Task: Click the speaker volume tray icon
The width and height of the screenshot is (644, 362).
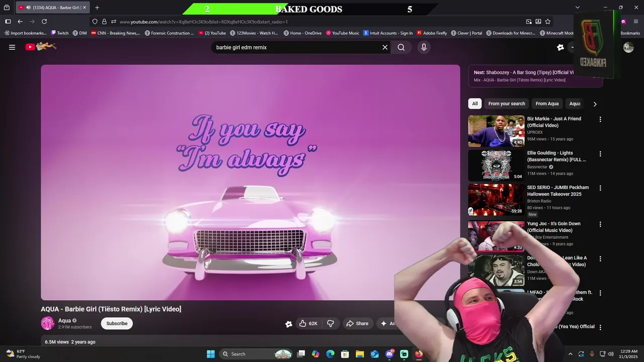Action: coord(610,354)
